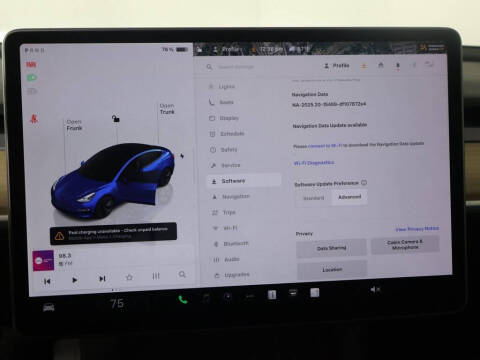Open Data Sharing privacy settings

(x=331, y=248)
